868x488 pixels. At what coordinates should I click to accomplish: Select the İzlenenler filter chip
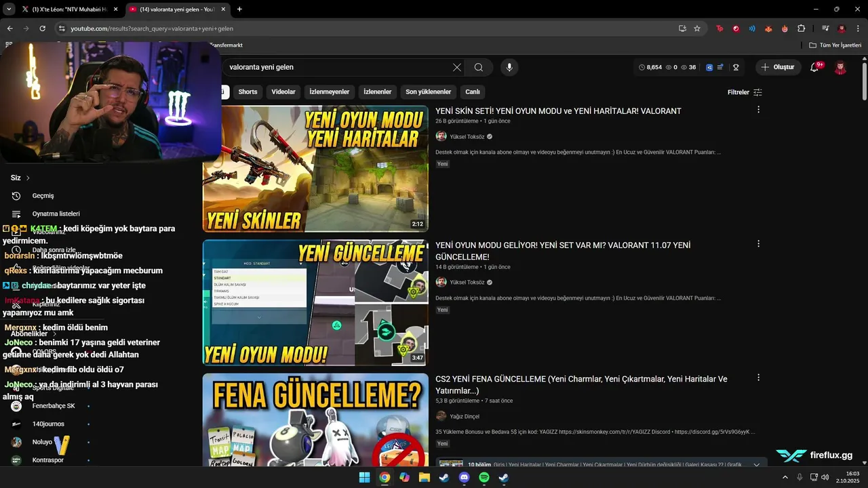click(x=378, y=91)
